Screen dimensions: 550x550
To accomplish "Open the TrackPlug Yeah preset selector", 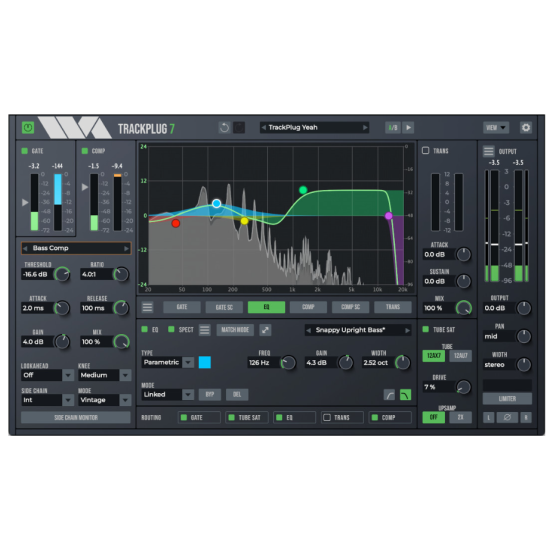I will (314, 127).
